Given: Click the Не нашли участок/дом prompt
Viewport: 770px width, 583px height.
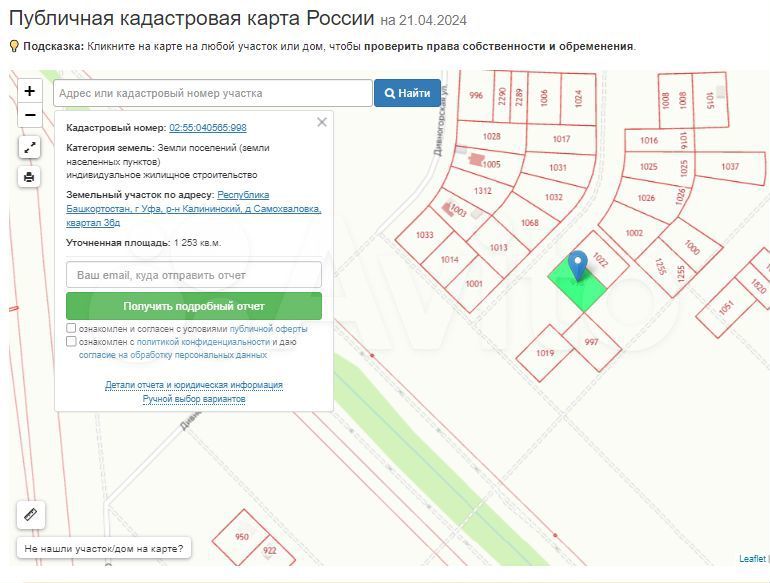Looking at the screenshot, I should tap(103, 549).
